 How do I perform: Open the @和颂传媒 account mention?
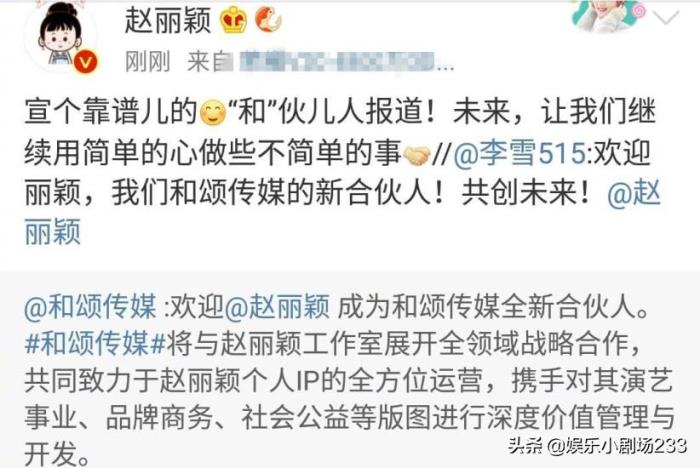click(x=90, y=307)
